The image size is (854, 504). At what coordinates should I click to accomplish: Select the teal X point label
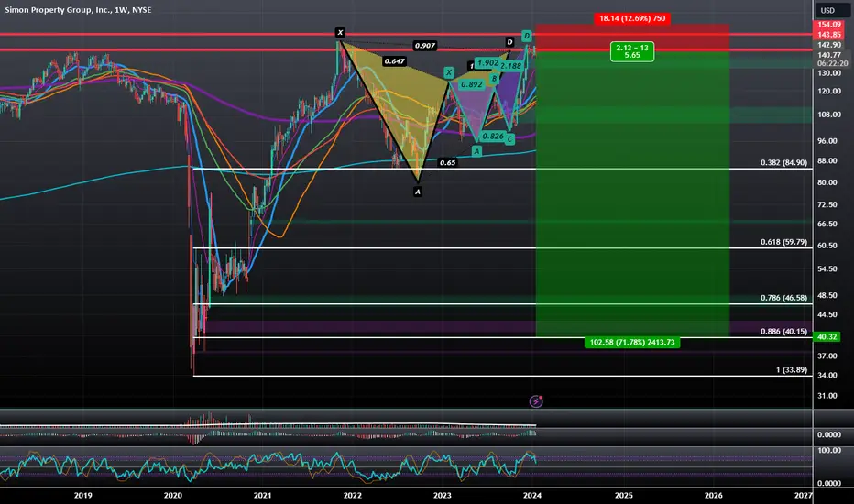pos(449,72)
